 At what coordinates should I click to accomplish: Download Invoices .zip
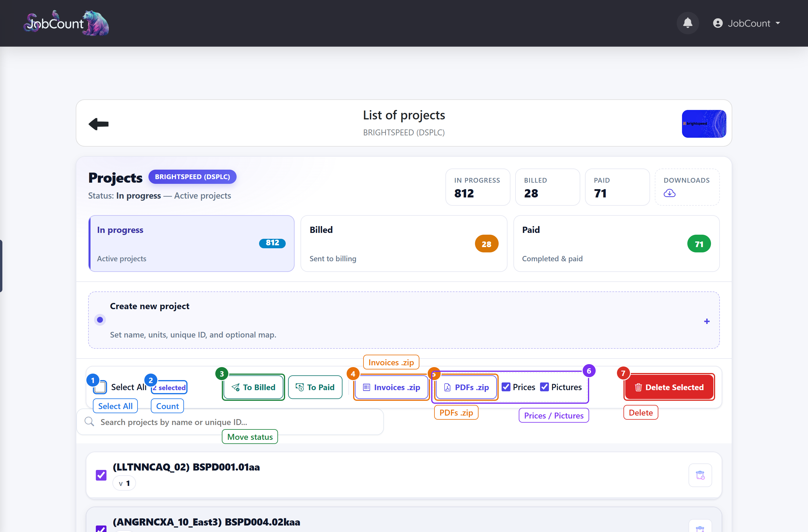point(392,387)
